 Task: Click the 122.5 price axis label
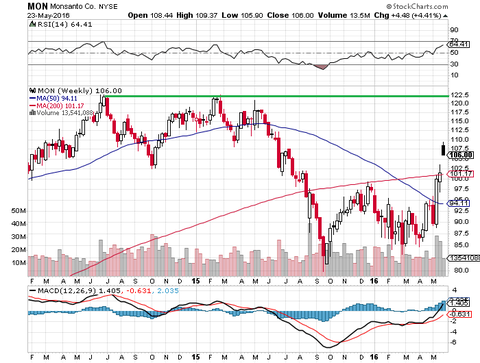(460, 95)
